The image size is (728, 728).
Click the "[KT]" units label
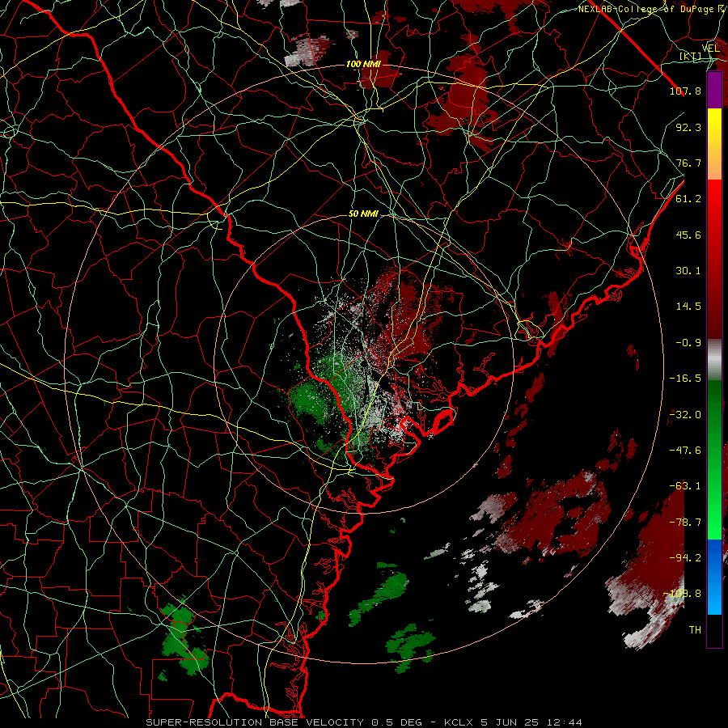pyautogui.click(x=691, y=56)
